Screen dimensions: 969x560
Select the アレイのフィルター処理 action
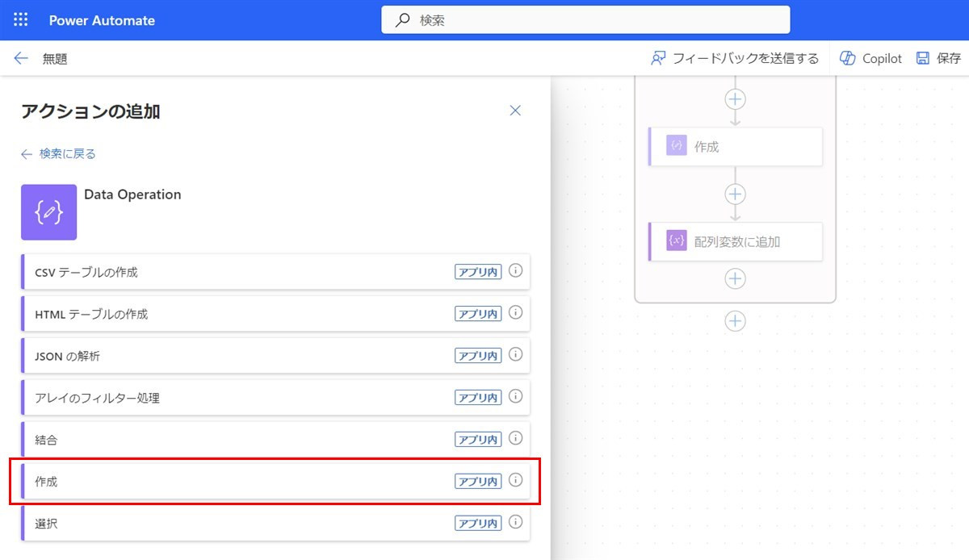[242, 398]
